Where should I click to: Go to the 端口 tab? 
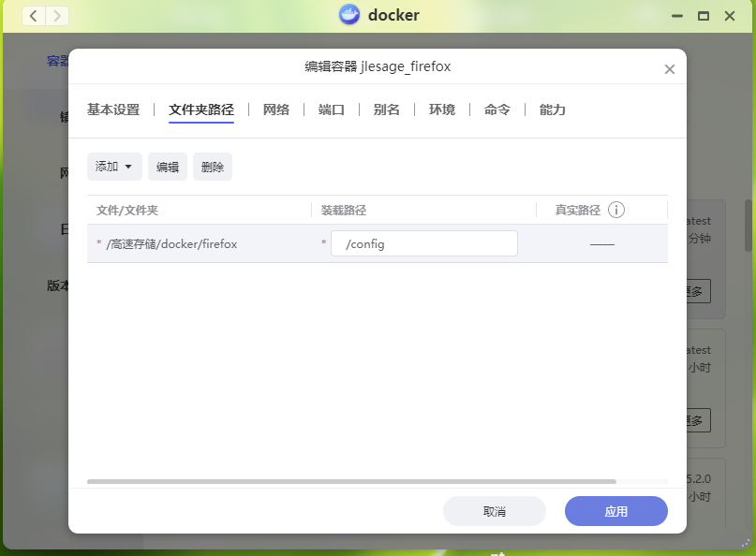click(332, 110)
